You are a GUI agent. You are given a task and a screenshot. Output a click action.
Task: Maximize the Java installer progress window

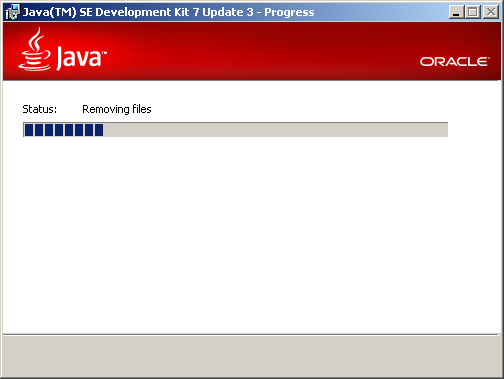[472, 12]
